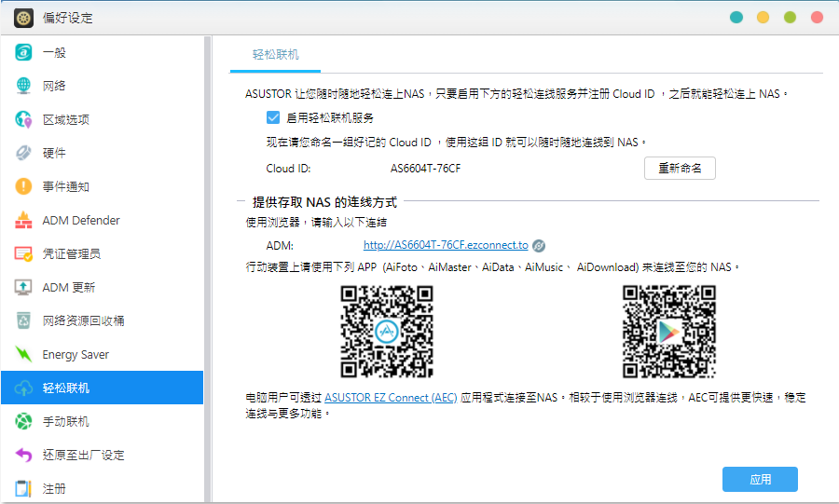This screenshot has width=839, height=504.
Task: Select the 硬件 icon
Action: [23, 153]
